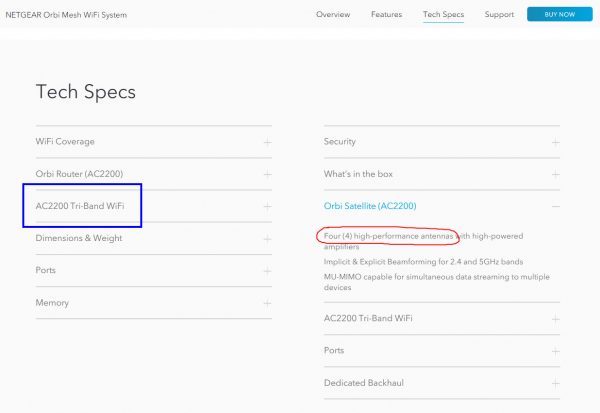
Task: Expand plus icon in left-column AC2200 Tri-Band WiFi row
Action: [267, 207]
